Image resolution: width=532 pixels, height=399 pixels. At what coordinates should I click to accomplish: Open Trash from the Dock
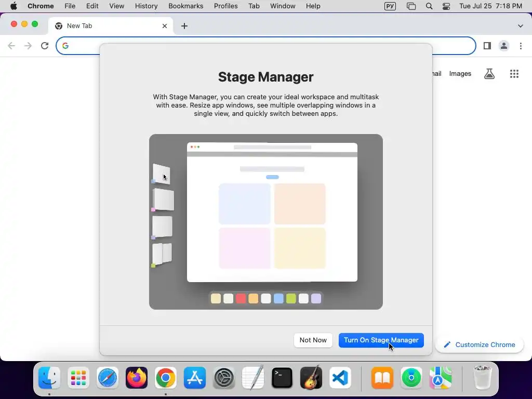pos(482,378)
